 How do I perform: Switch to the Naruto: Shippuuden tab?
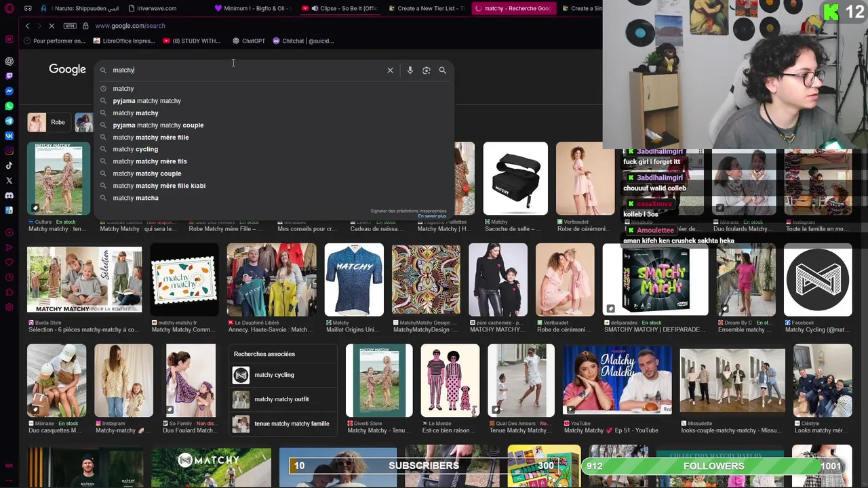pos(81,8)
